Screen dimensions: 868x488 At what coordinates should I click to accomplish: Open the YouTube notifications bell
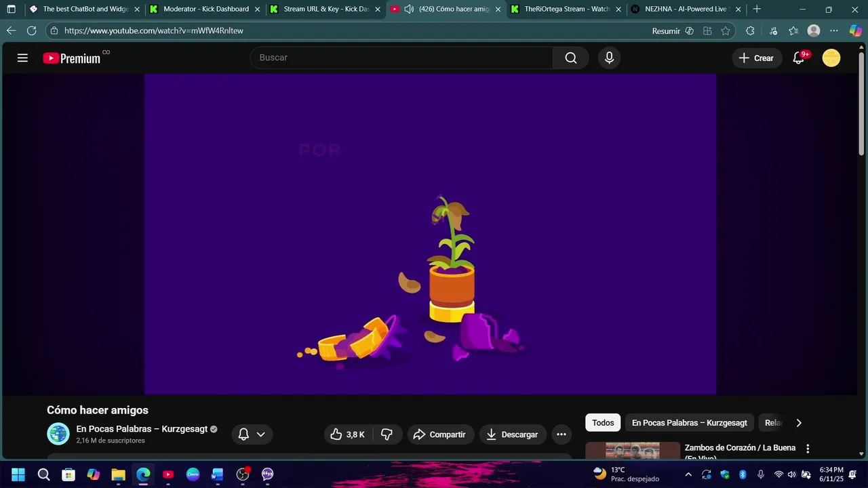799,58
